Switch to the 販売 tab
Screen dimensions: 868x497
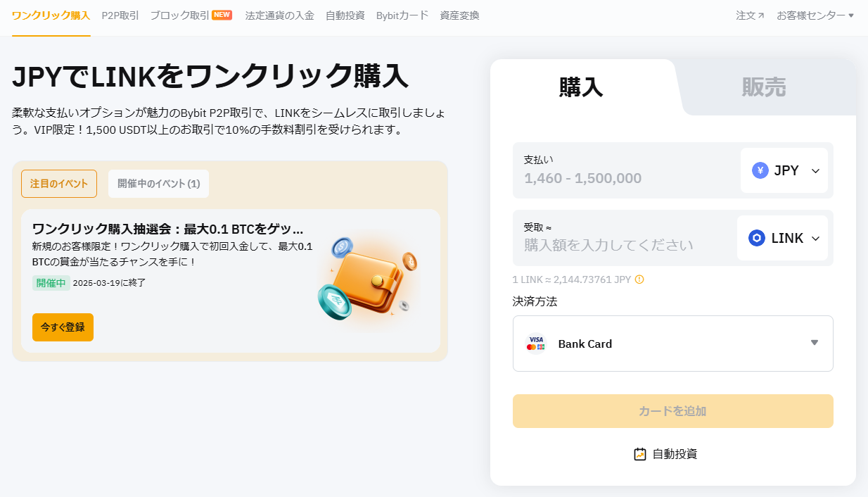(x=764, y=87)
